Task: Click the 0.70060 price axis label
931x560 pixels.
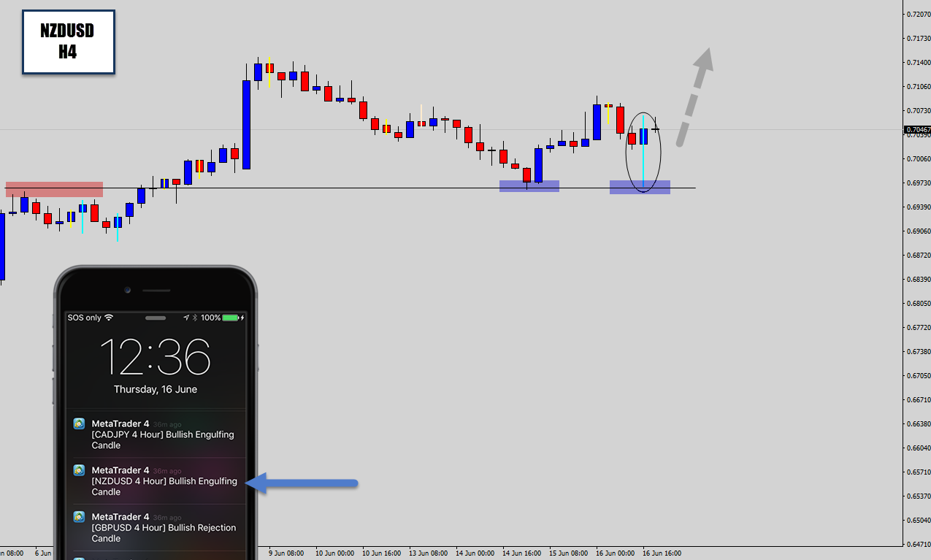Action: click(x=919, y=158)
